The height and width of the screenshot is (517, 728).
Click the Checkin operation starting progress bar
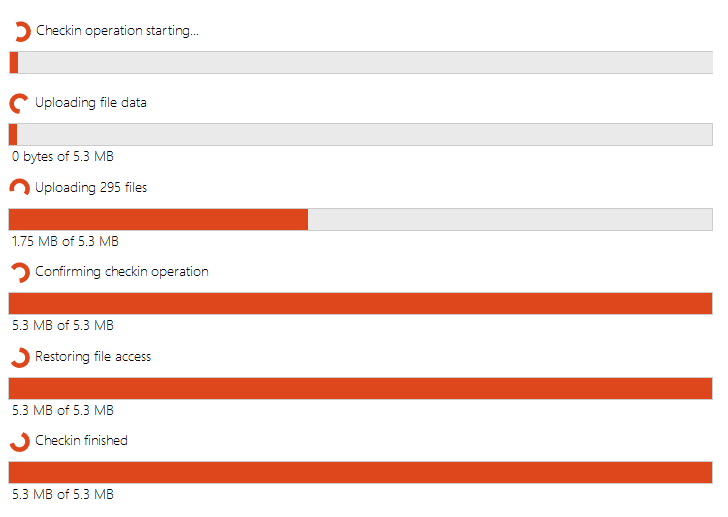click(360, 62)
